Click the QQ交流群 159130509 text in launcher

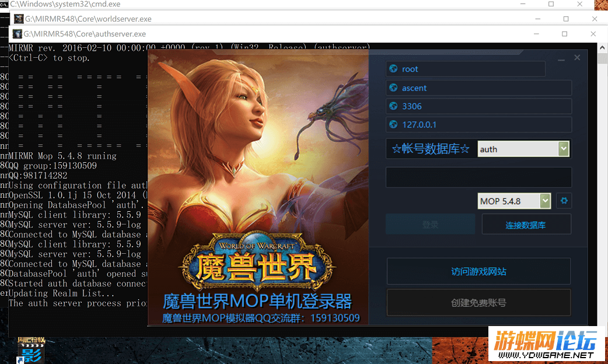point(261,318)
